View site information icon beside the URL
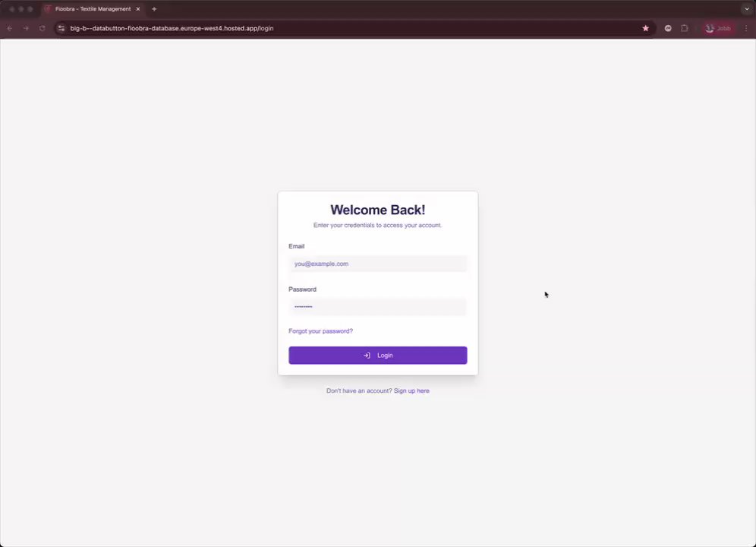The image size is (756, 547). 61,28
